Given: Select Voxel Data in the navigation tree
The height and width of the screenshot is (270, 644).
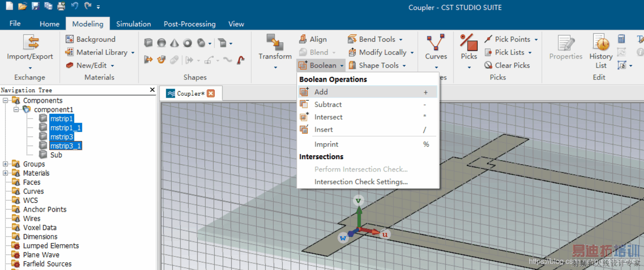Looking at the screenshot, I should (40, 227).
